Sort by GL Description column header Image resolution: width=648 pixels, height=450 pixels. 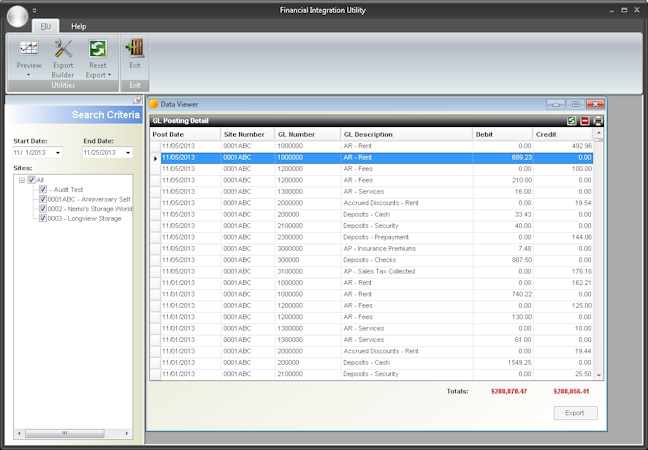click(x=407, y=134)
